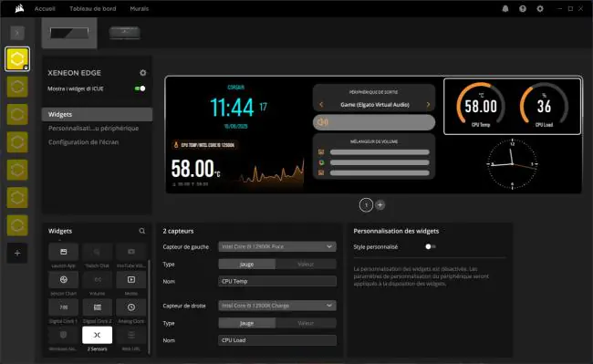
Task: Add a new page with plus button
Action: click(380, 205)
